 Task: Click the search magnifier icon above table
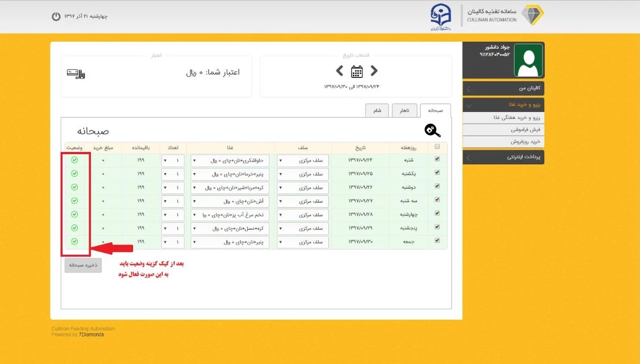coord(432,130)
